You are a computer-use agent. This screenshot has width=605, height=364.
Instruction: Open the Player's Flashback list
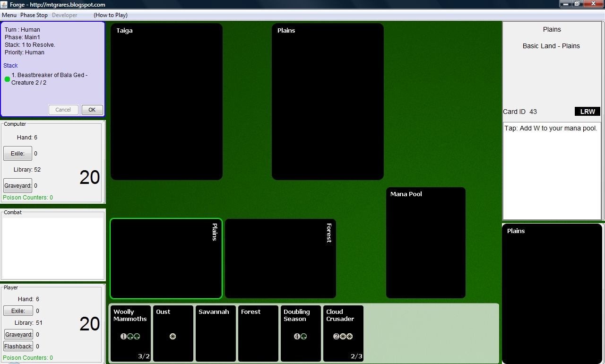click(18, 346)
